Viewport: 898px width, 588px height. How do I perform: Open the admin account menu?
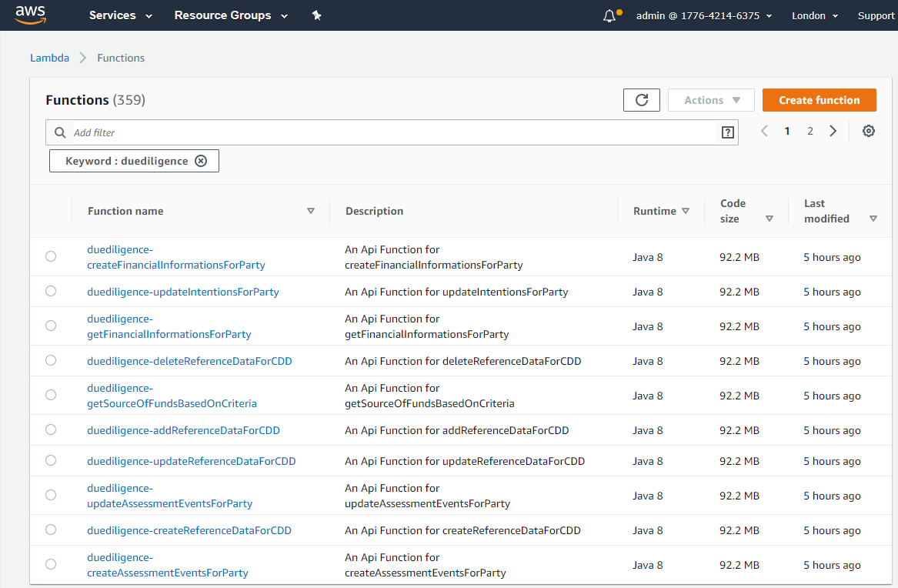tap(703, 15)
